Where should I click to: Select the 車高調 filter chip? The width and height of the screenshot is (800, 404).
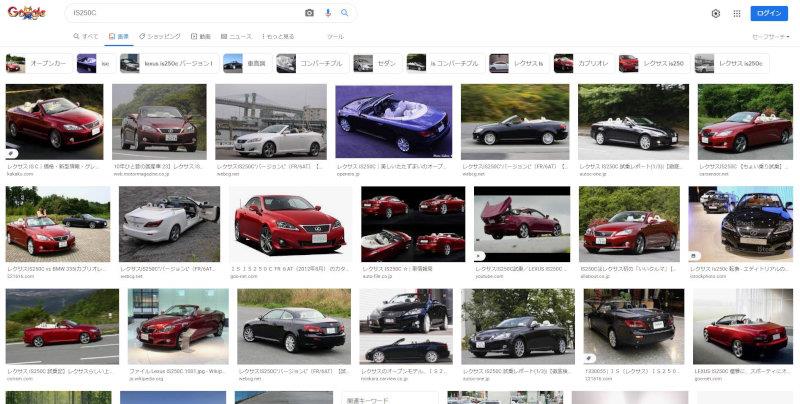pos(247,64)
